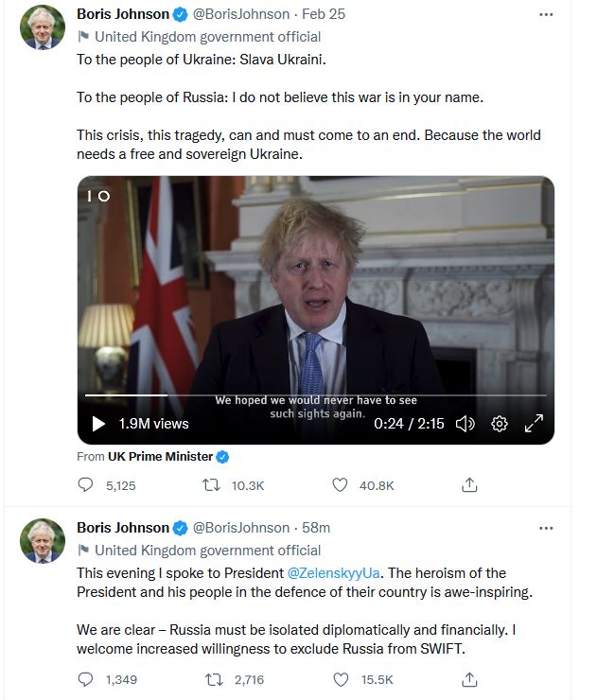Click reply icon on the Slava Ukraini tweet

87,485
